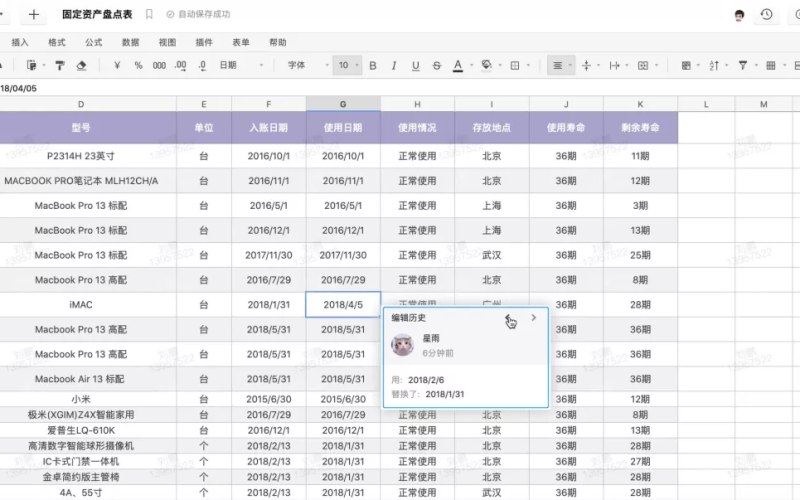Click the sort A-Z icon
Viewport: 800px width, 500px height.
pos(714,65)
